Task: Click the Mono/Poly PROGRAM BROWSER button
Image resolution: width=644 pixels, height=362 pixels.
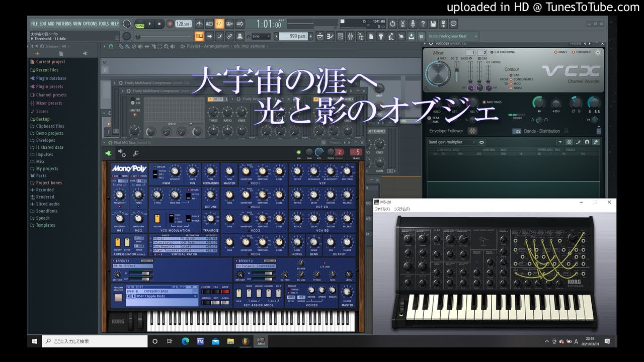Action: [118, 297]
